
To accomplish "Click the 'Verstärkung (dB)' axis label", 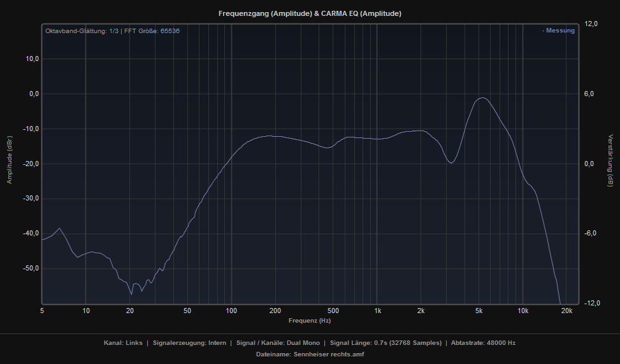I will click(610, 160).
